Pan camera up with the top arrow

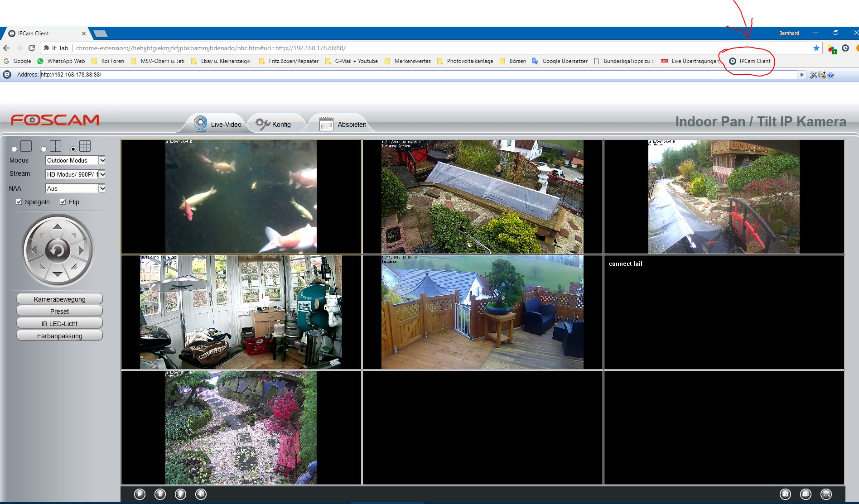[x=58, y=227]
